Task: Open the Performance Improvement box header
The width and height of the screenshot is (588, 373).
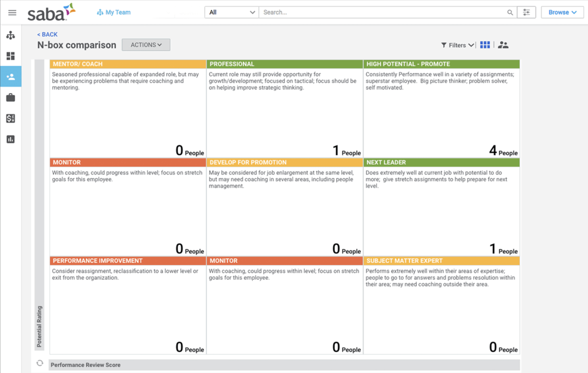Action: click(x=128, y=261)
